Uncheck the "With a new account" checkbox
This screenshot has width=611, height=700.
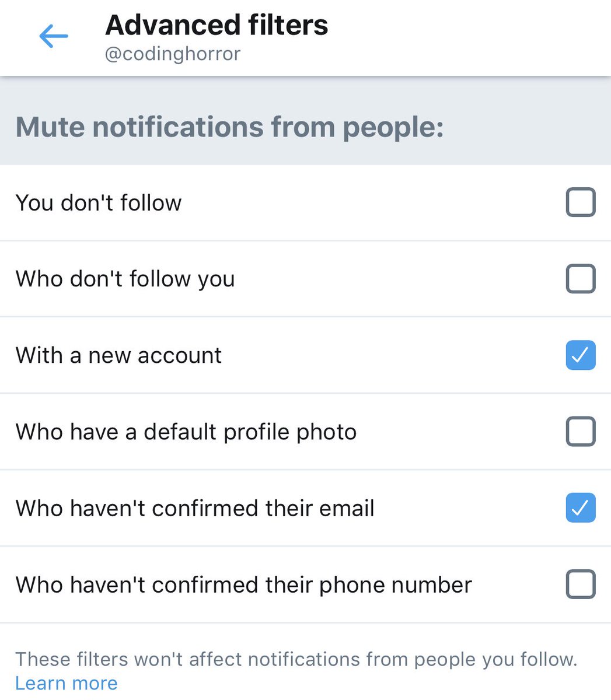(580, 355)
